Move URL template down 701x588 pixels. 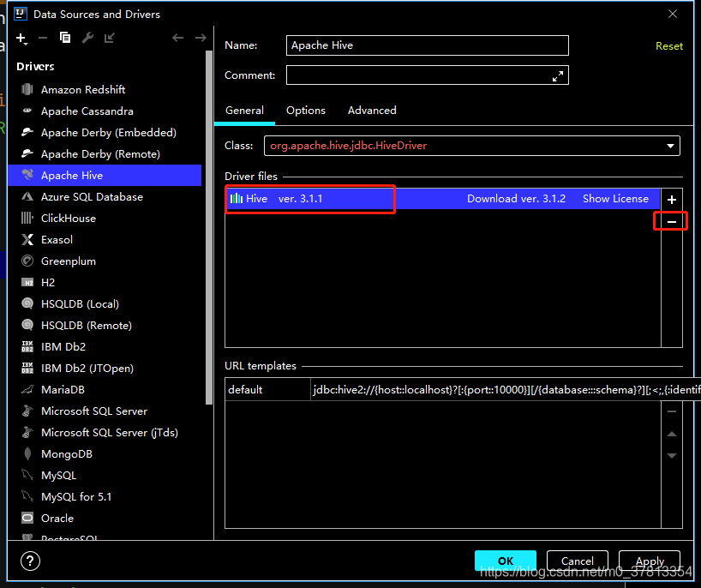[x=672, y=456]
